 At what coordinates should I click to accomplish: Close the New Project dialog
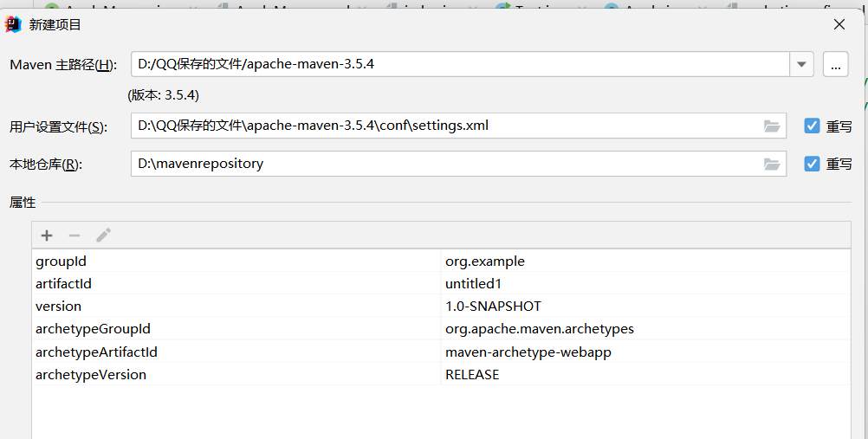coord(839,24)
